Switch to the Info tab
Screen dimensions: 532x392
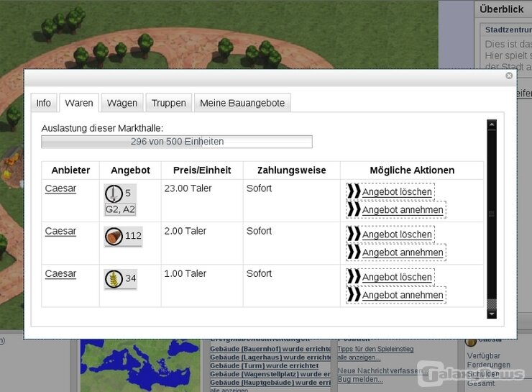44,103
